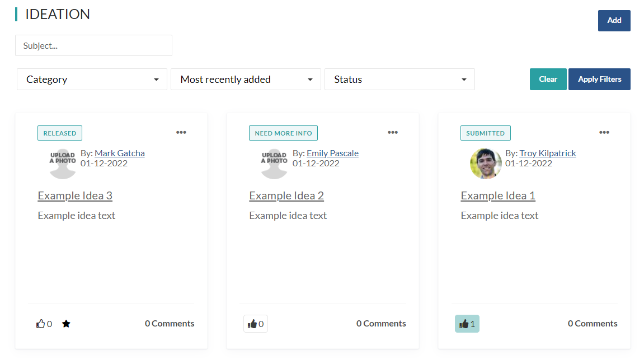This screenshot has height=364, width=644.
Task: View Troy Kilpatrick's profile photo
Action: click(x=485, y=163)
